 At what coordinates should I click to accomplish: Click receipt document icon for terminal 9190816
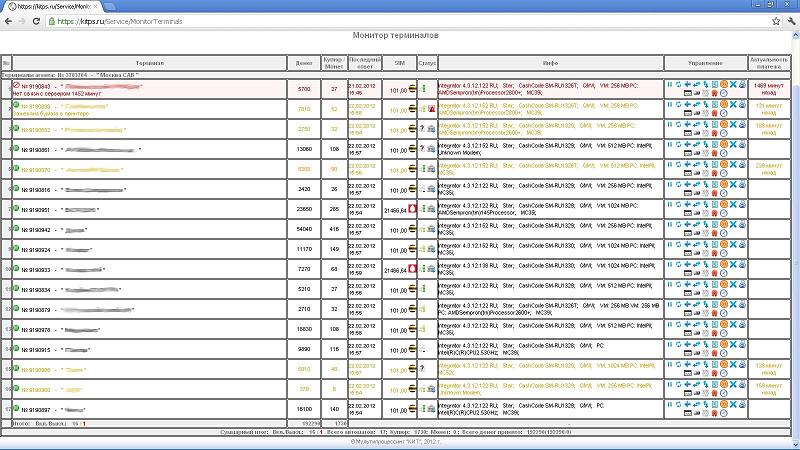[715, 184]
